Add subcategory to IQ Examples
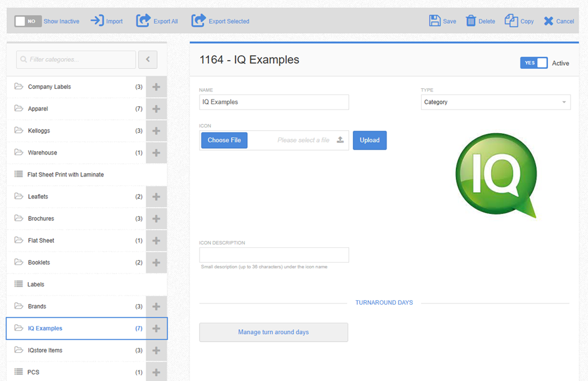This screenshot has width=588, height=381. 156,328
